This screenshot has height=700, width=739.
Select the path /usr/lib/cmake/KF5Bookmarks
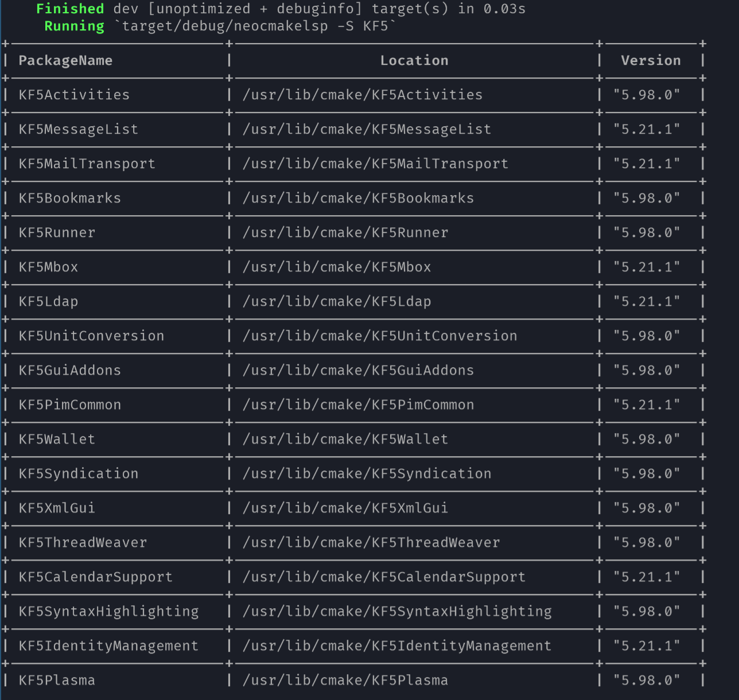pyautogui.click(x=359, y=199)
